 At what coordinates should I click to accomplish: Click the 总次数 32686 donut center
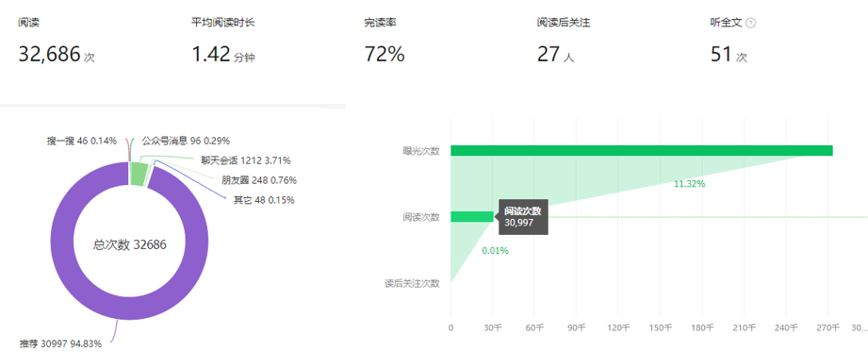coord(129,244)
